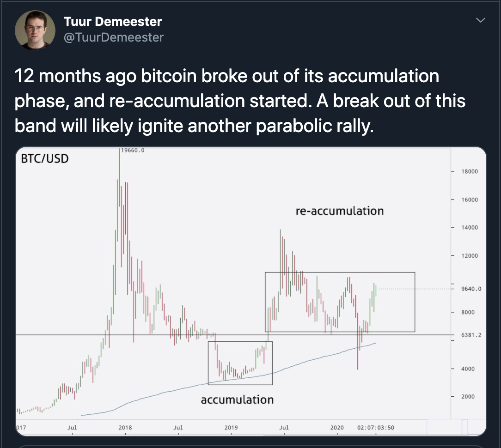Select the re-accumulation text annotation

[x=340, y=211]
